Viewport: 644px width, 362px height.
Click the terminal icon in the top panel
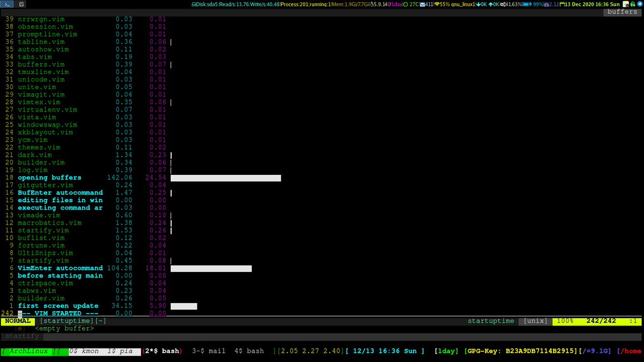(x=7, y=4)
